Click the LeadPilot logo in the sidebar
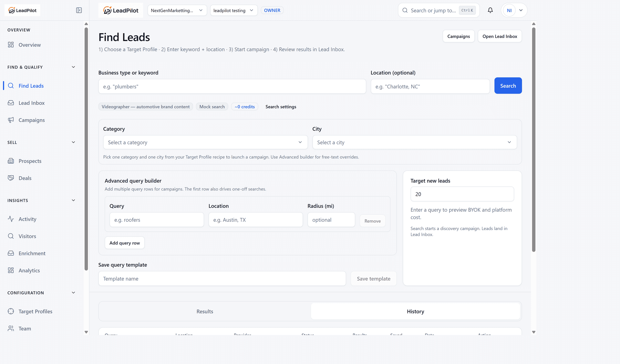Image resolution: width=620 pixels, height=364 pixels. click(x=22, y=10)
